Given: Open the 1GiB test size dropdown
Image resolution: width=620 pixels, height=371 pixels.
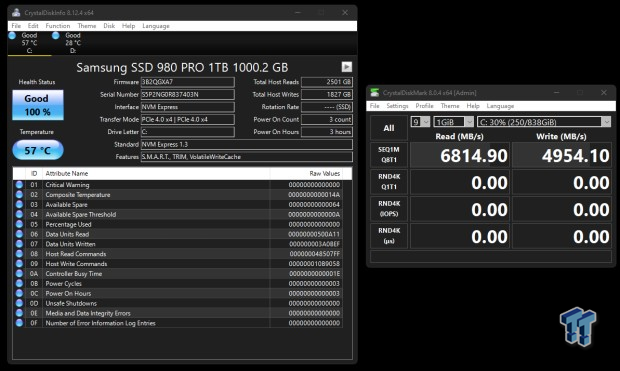Looking at the screenshot, I should coord(454,122).
